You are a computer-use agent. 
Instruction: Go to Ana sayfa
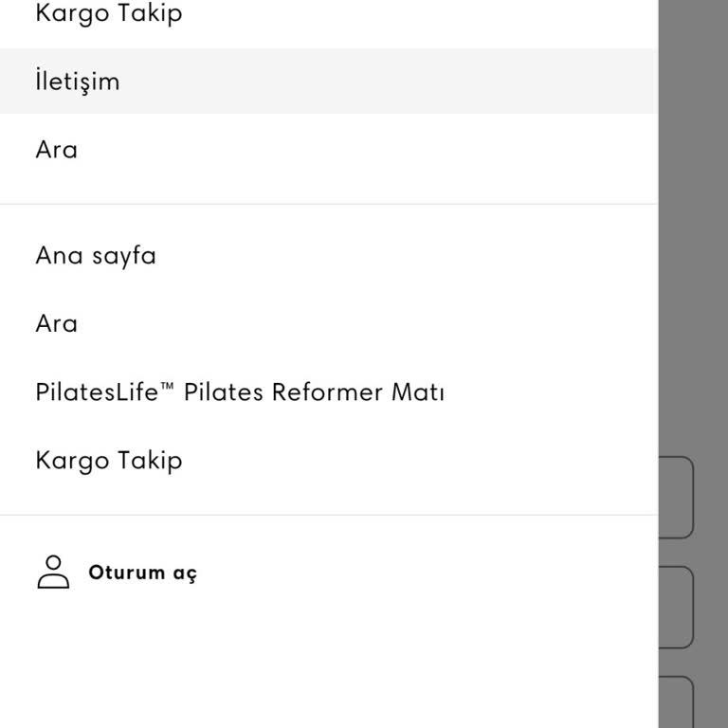coord(96,256)
